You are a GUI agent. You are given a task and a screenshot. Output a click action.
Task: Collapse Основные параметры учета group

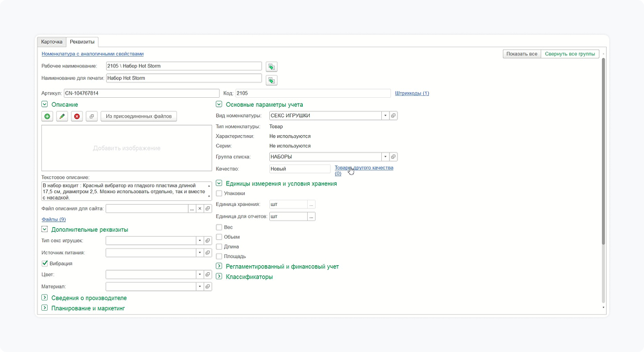[x=219, y=104]
